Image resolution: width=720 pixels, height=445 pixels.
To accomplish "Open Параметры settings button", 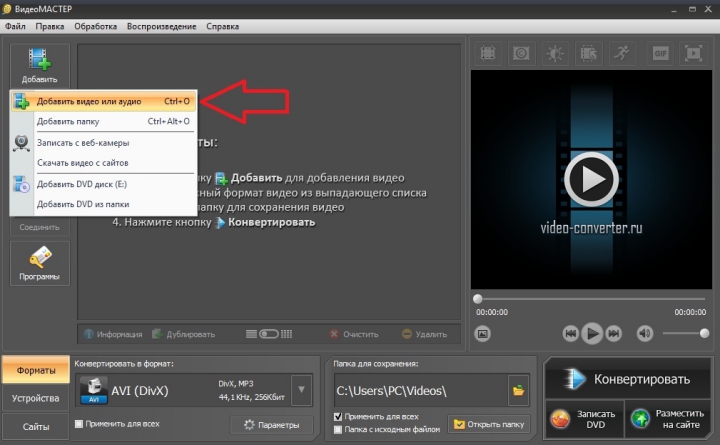I will pos(272,425).
